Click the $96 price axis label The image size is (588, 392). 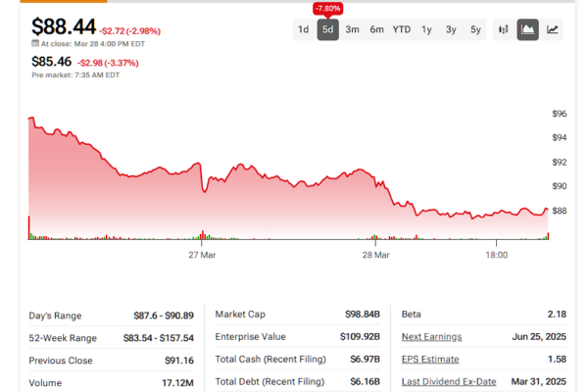(x=560, y=114)
